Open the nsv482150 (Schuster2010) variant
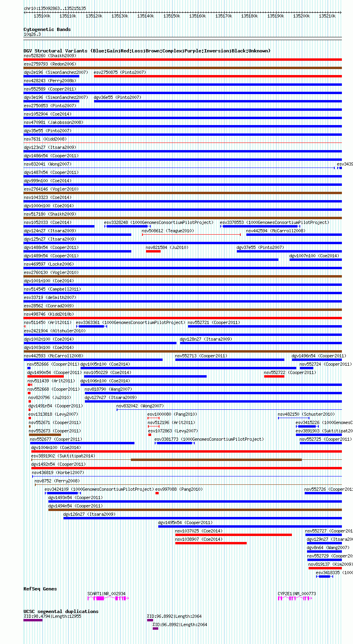 pos(307,414)
